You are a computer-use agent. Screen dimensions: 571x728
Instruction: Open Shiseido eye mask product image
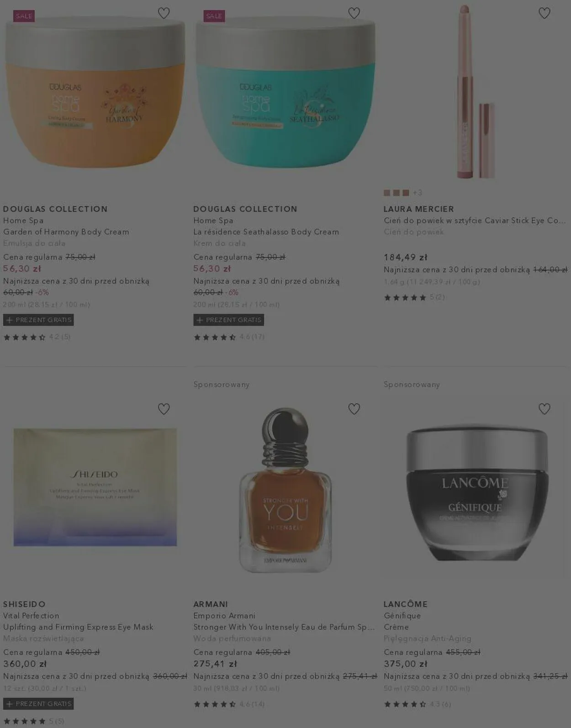[95, 487]
